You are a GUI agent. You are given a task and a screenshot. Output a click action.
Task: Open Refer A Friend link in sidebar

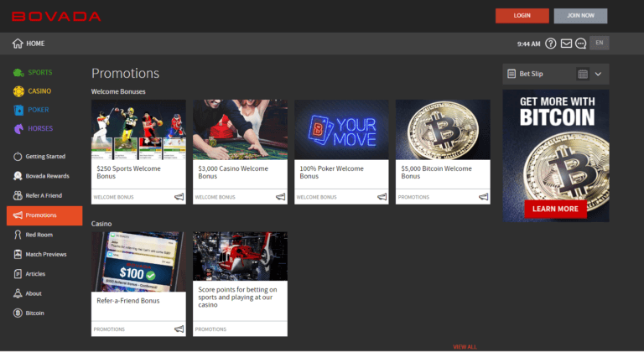click(x=44, y=195)
